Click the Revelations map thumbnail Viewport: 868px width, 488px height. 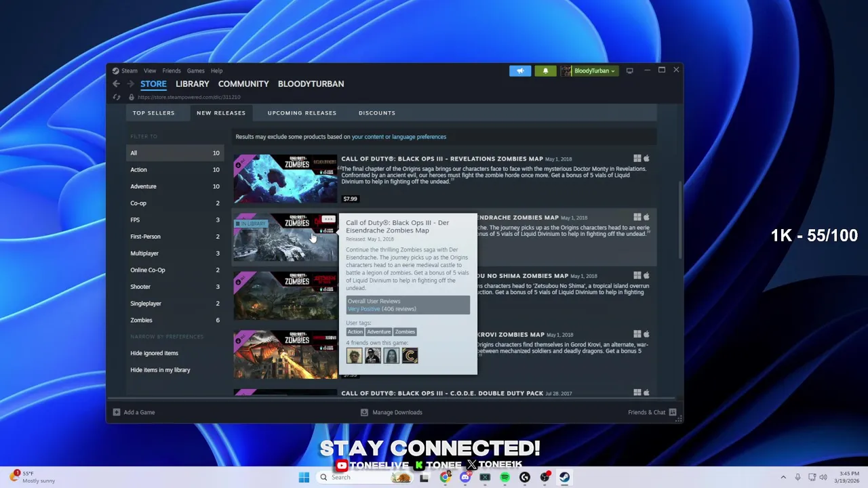click(x=285, y=179)
